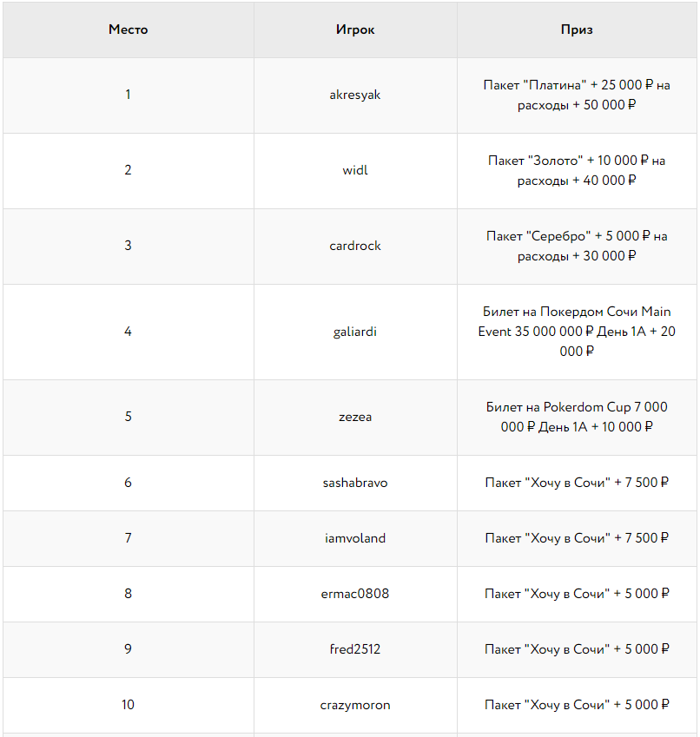Click player name sashabravo

[355, 483]
